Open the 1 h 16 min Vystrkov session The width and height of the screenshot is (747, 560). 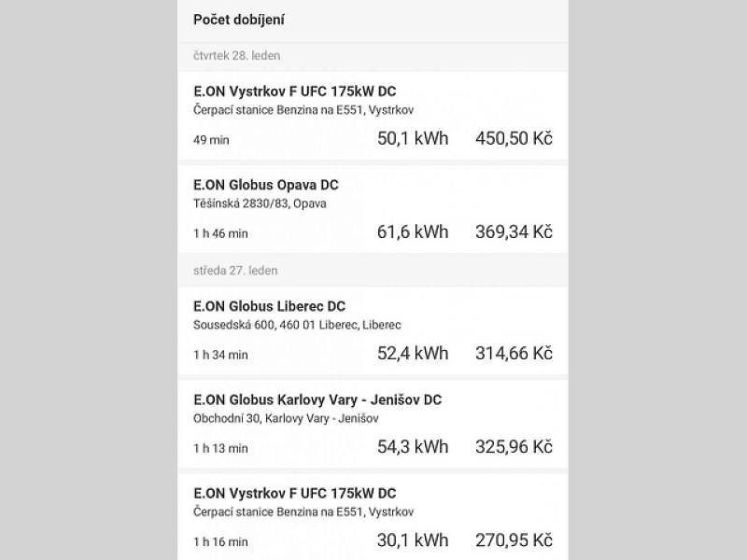pos(373,517)
